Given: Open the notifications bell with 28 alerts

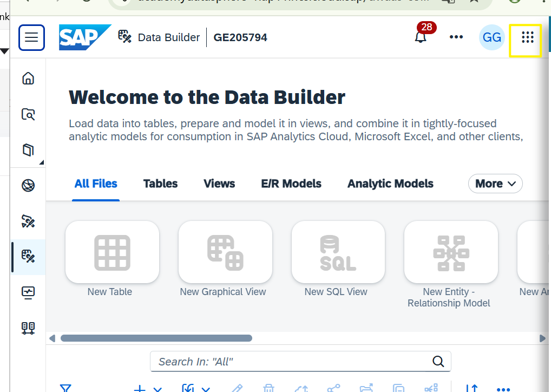Looking at the screenshot, I should (x=421, y=37).
